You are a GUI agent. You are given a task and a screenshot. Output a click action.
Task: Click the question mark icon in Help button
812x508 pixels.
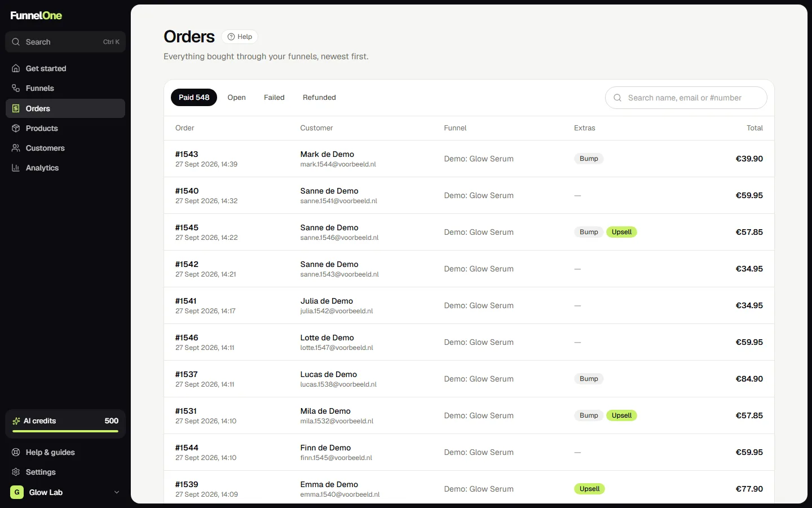231,37
